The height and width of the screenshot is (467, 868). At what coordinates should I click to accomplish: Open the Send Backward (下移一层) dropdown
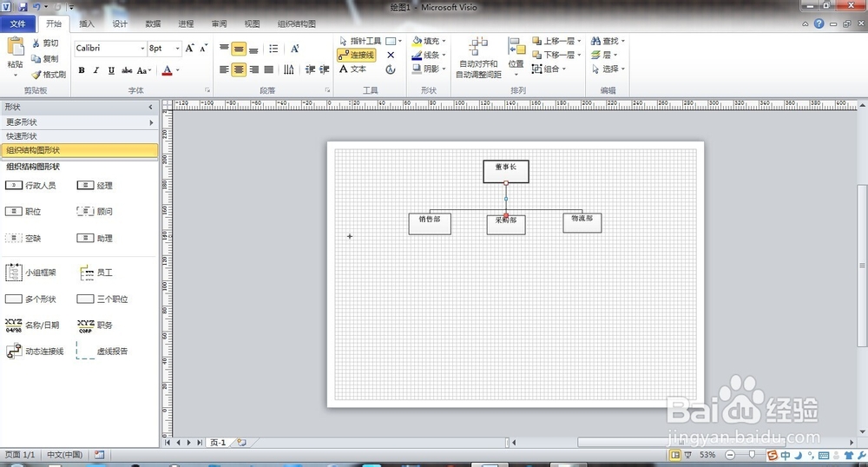pyautogui.click(x=580, y=55)
